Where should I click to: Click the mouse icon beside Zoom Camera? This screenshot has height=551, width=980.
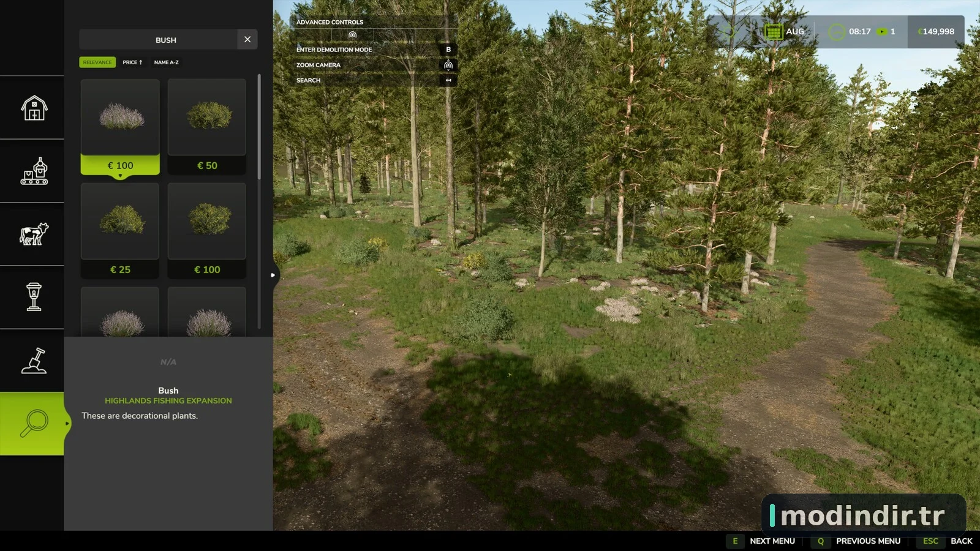[x=448, y=65]
